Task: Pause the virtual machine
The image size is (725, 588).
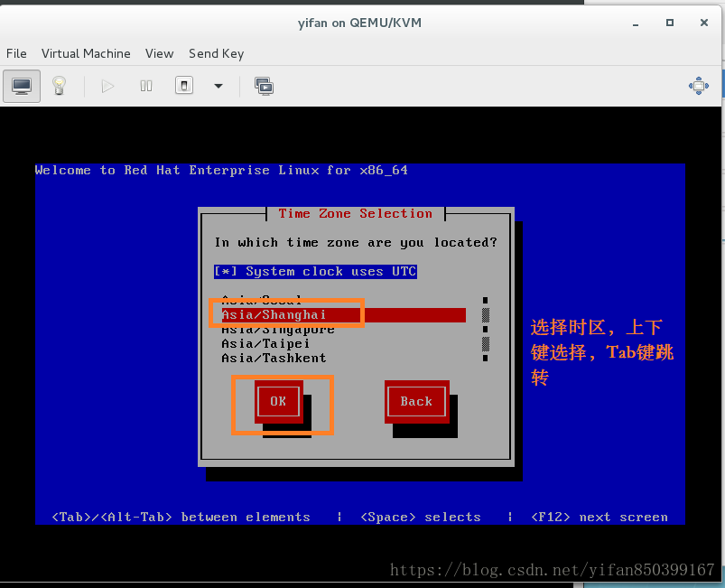Action: [x=146, y=86]
